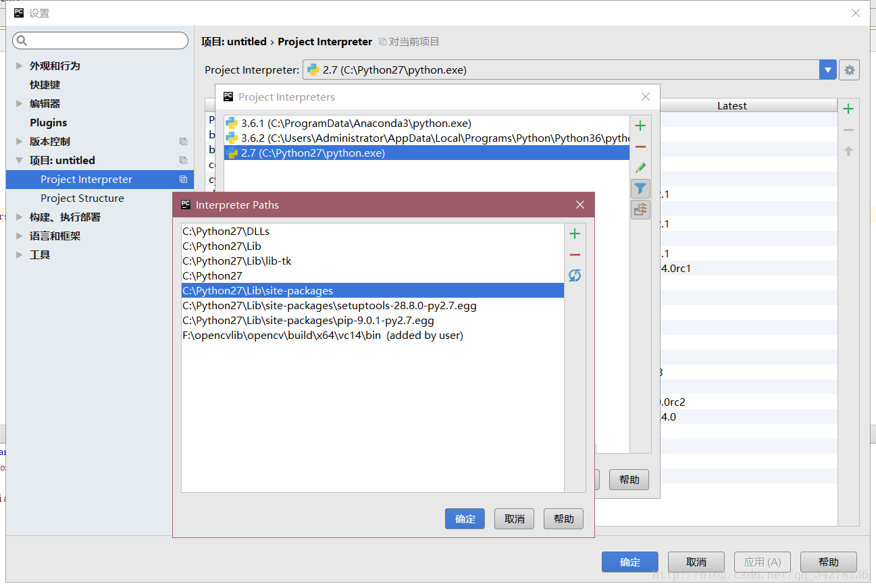Screen dimensions: 876x588
Task: Select F:\opencvlib path added by user
Action: 373,335
